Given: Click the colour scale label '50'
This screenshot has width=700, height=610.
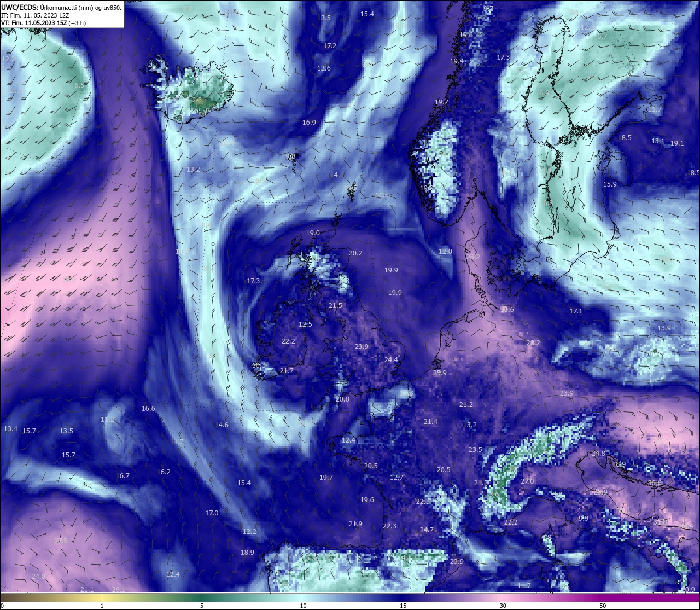Looking at the screenshot, I should pos(603,606).
